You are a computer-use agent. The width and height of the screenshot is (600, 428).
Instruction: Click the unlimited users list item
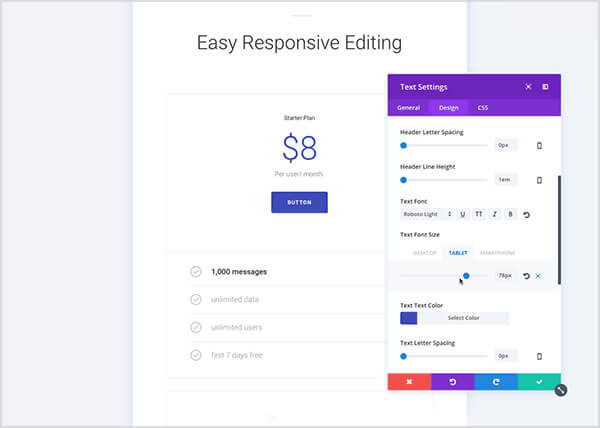tap(236, 327)
